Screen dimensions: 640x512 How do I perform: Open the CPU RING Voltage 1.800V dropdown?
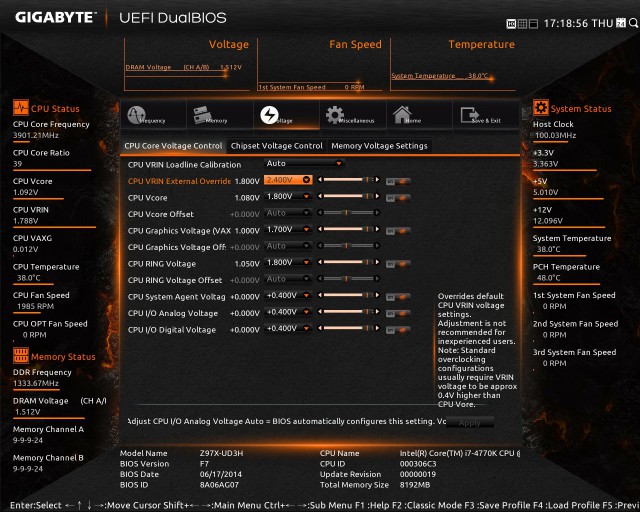(288, 262)
